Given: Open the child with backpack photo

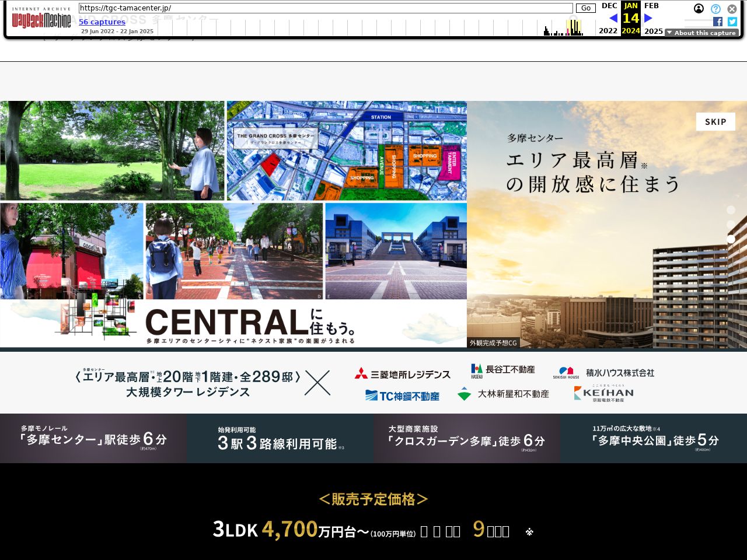Looking at the screenshot, I should click(x=234, y=251).
